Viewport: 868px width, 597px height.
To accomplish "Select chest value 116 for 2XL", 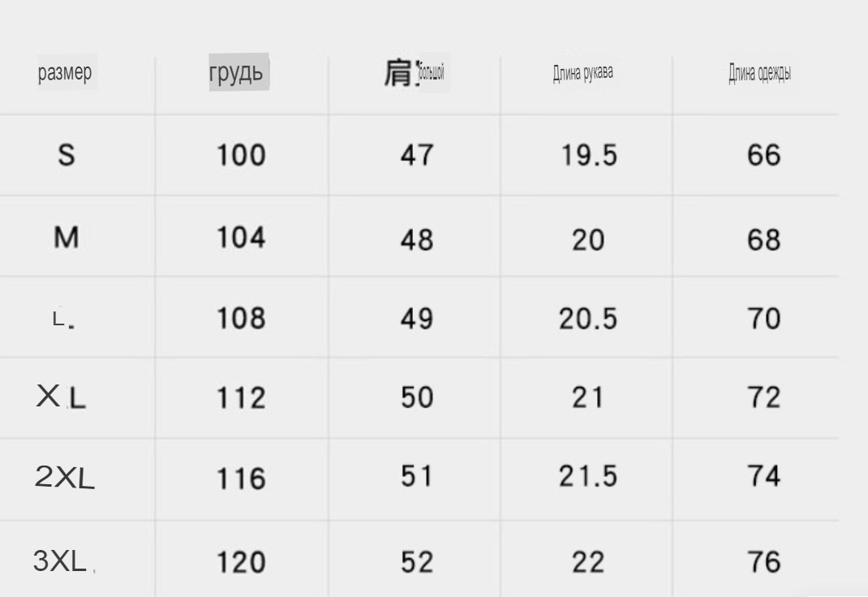I will (x=241, y=479).
